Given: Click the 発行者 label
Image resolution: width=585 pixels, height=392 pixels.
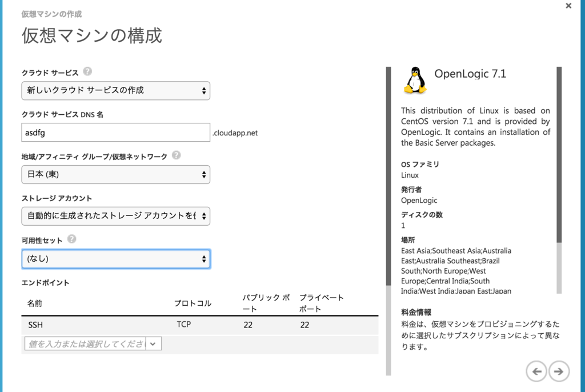Looking at the screenshot, I should click(x=411, y=189).
